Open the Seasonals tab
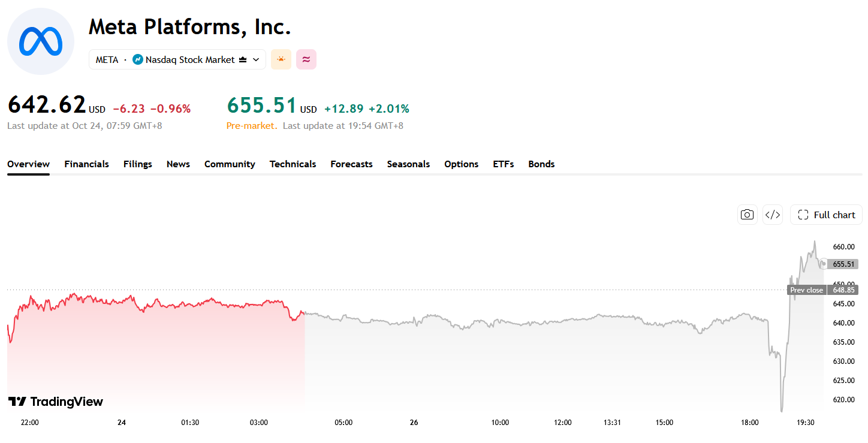 (x=408, y=164)
